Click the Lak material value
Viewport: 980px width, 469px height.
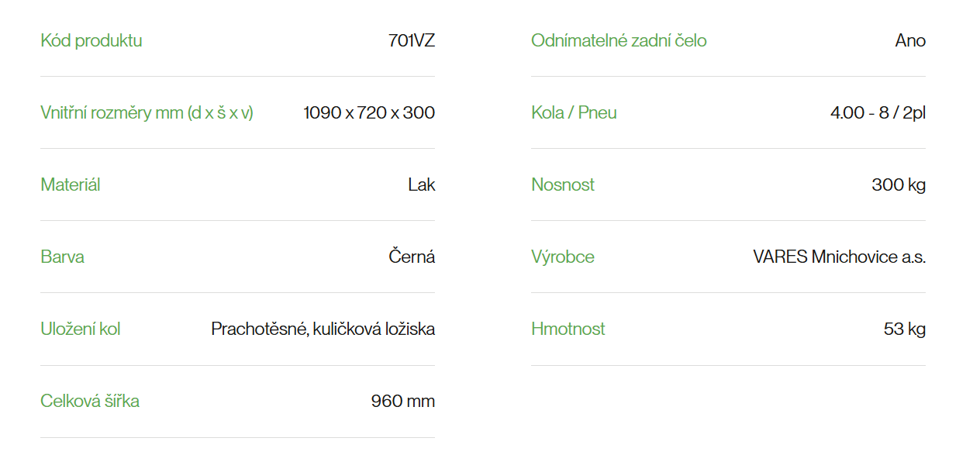(422, 184)
